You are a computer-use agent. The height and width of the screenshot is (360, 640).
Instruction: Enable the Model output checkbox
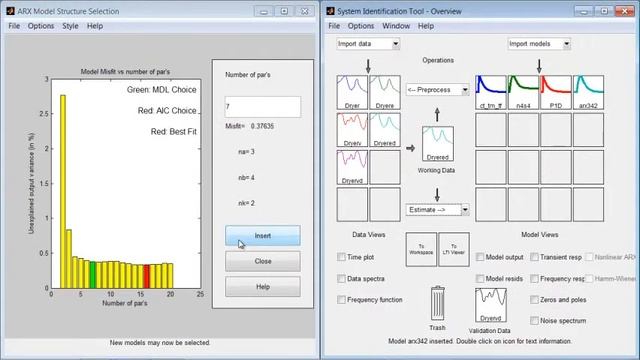(x=480, y=257)
